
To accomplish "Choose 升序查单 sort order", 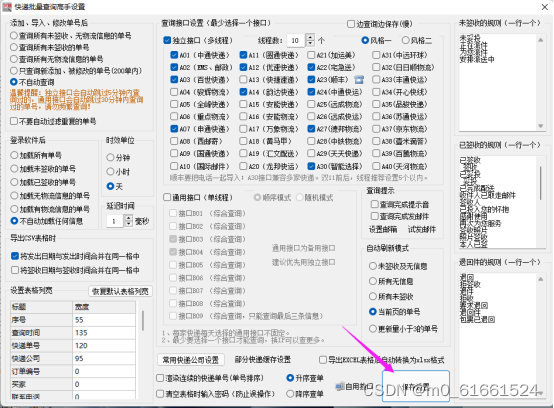I will (x=290, y=378).
